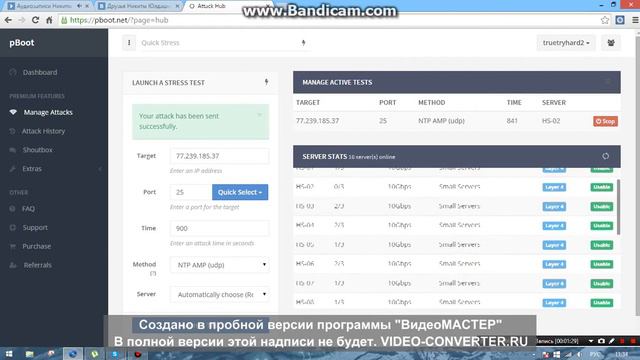Viewport: 640px width, 360px height.
Task: Click Layer 4 badge for HS-06
Action: [x=554, y=264]
